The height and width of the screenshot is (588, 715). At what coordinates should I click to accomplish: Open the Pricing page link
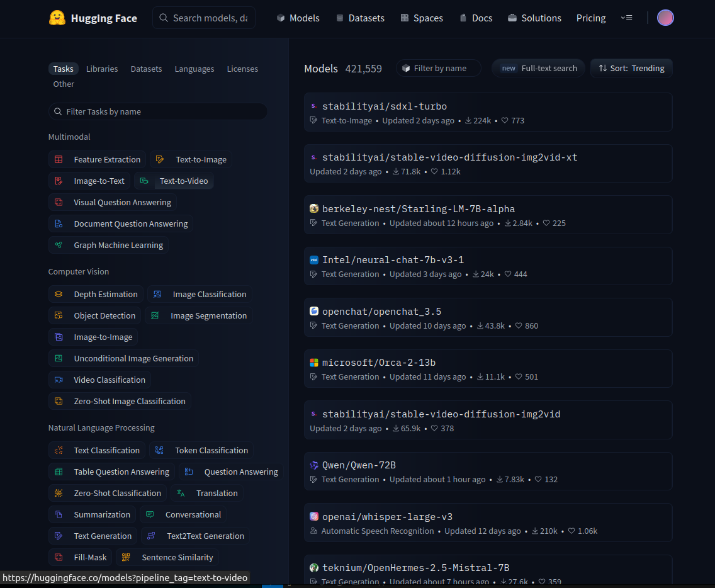point(591,18)
